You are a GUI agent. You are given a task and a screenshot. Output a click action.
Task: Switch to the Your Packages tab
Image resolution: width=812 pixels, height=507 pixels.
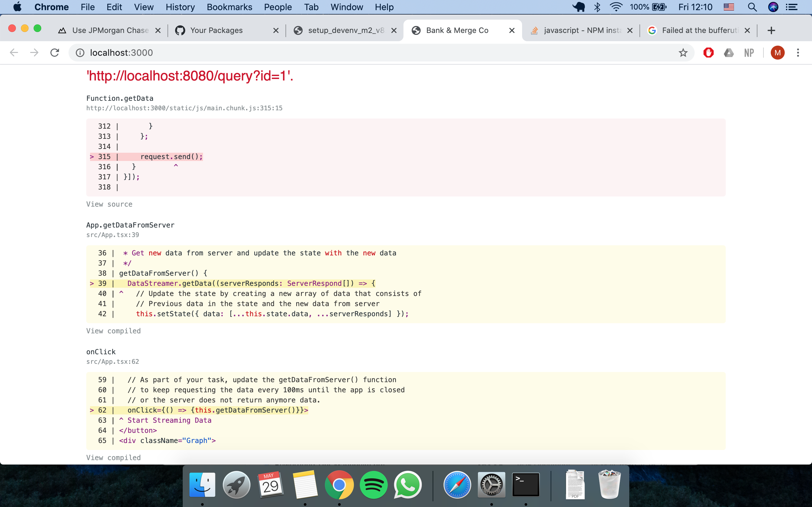[216, 30]
